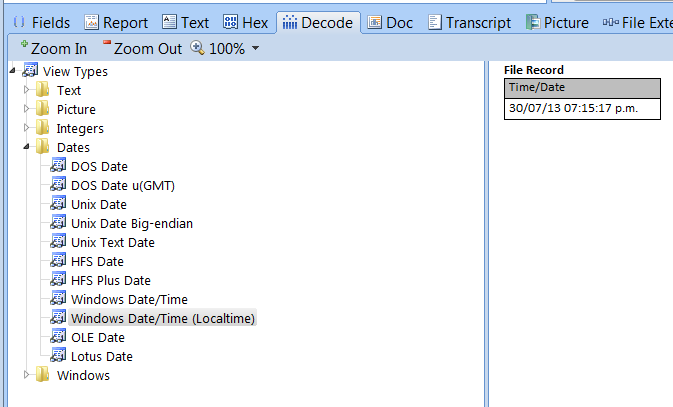Click the DOS Date decoder icon
Image resolution: width=673 pixels, height=407 pixels.
(58, 165)
